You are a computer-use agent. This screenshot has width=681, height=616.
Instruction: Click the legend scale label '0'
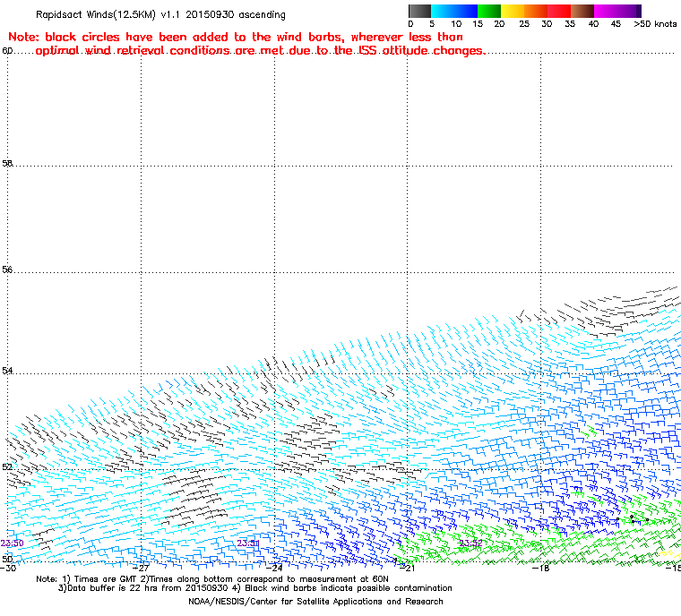(411, 24)
